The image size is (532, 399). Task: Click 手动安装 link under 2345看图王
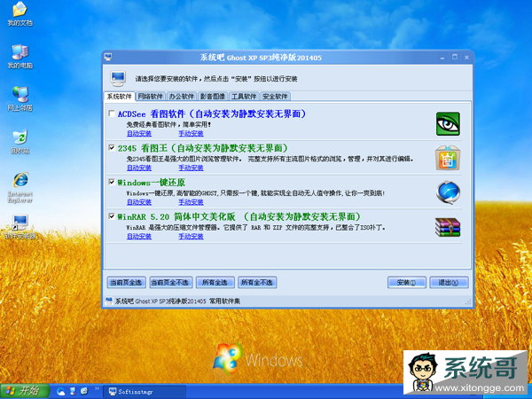pyautogui.click(x=191, y=168)
